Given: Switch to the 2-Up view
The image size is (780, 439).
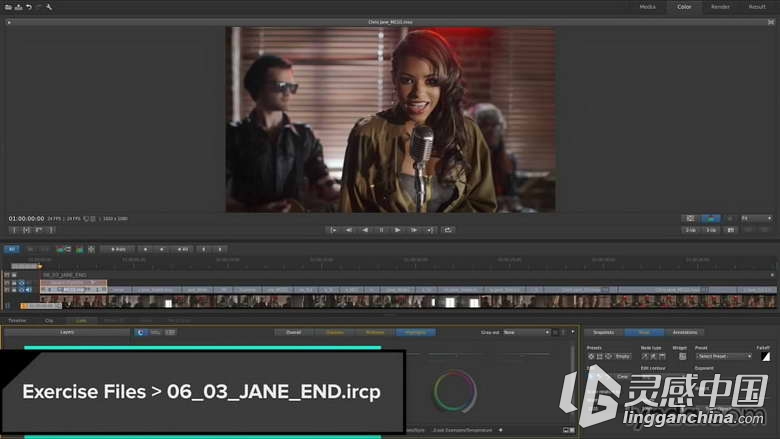Looking at the screenshot, I should (690, 230).
